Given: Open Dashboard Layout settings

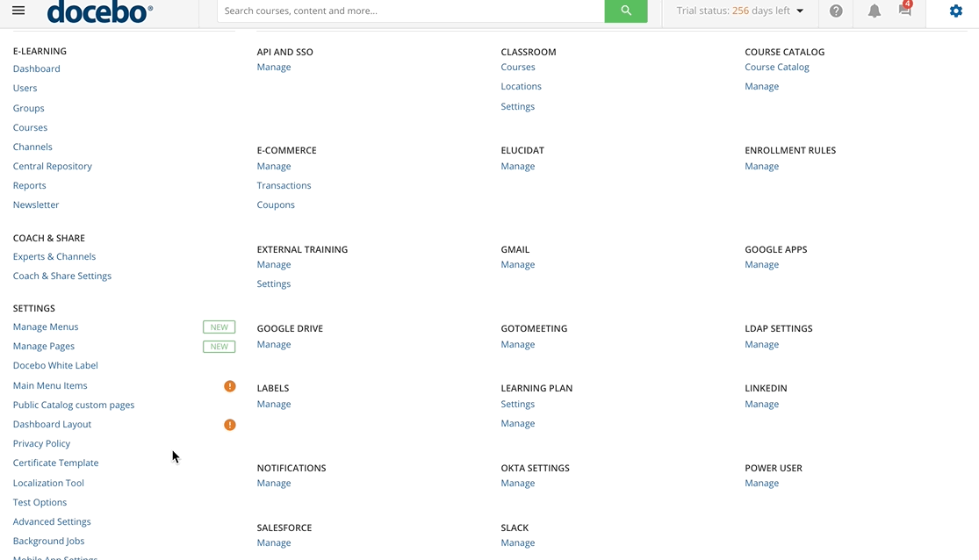Looking at the screenshot, I should point(53,425).
